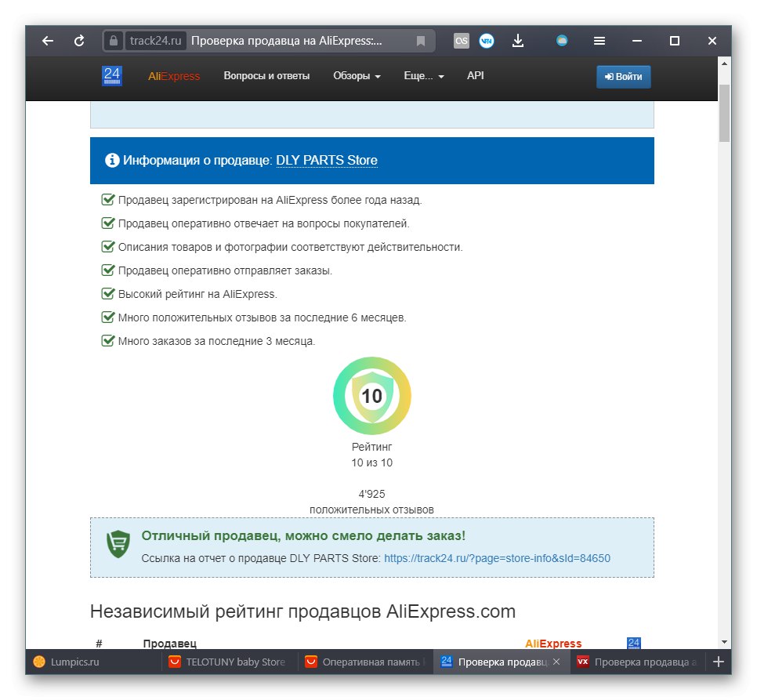Screen dimensions: 757x700
Task: Click the round blue profile avatar icon
Action: tap(561, 41)
